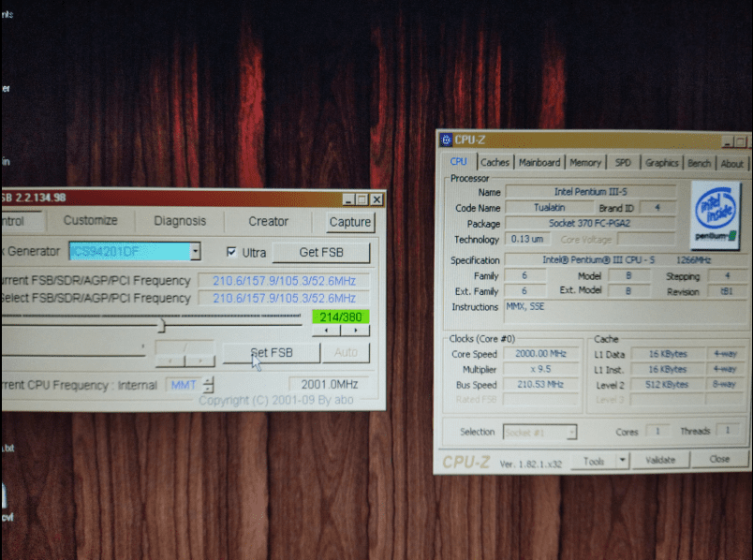Image resolution: width=753 pixels, height=560 pixels.
Task: Click the CPU-Z title bar icon
Action: (446, 140)
